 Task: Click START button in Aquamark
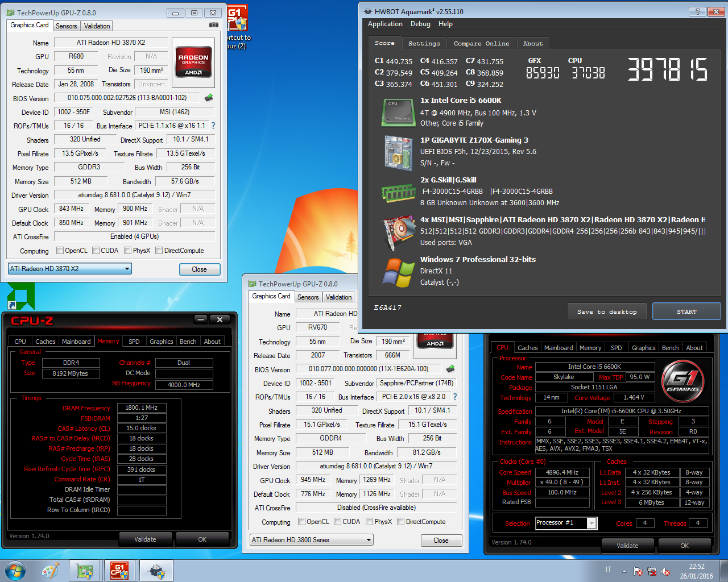[686, 311]
